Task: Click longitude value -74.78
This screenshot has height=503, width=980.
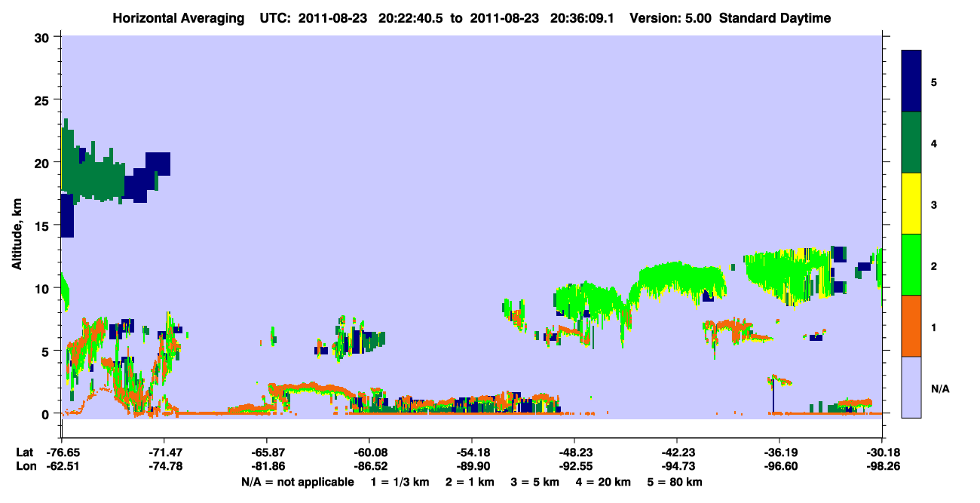Action: (x=164, y=466)
